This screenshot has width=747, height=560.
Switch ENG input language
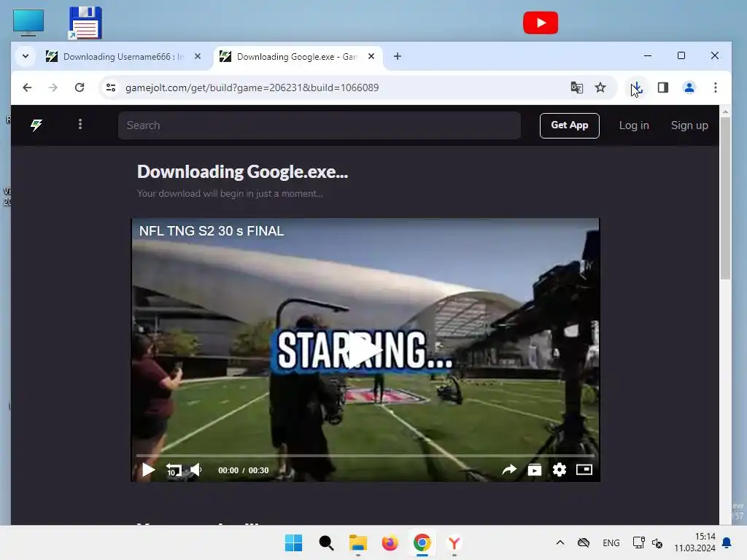[611, 542]
